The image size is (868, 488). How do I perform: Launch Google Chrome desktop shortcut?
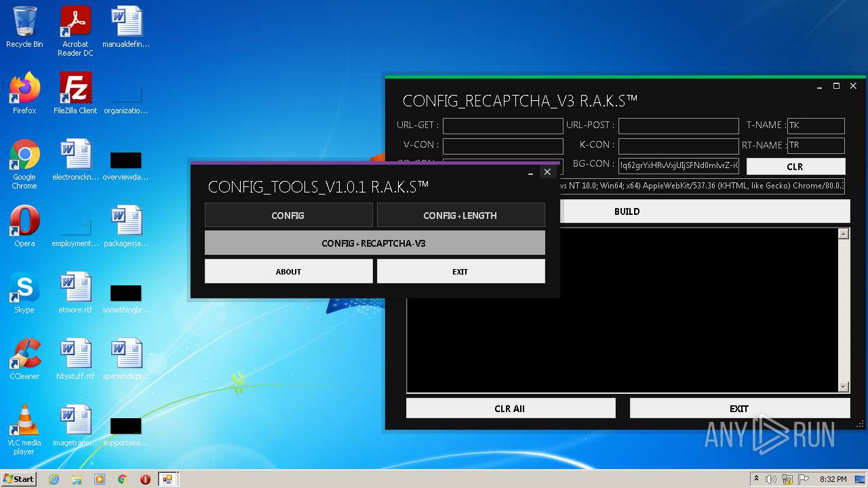click(24, 164)
